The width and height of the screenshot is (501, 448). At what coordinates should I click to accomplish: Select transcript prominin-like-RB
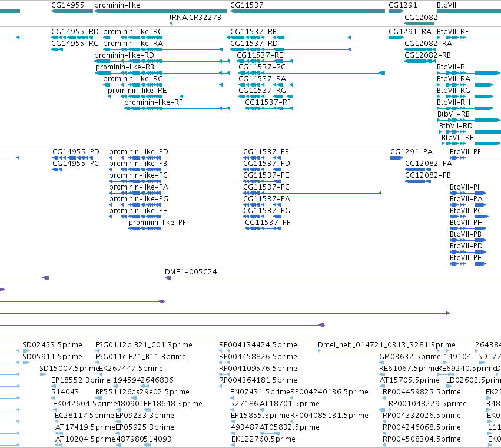pos(125,67)
